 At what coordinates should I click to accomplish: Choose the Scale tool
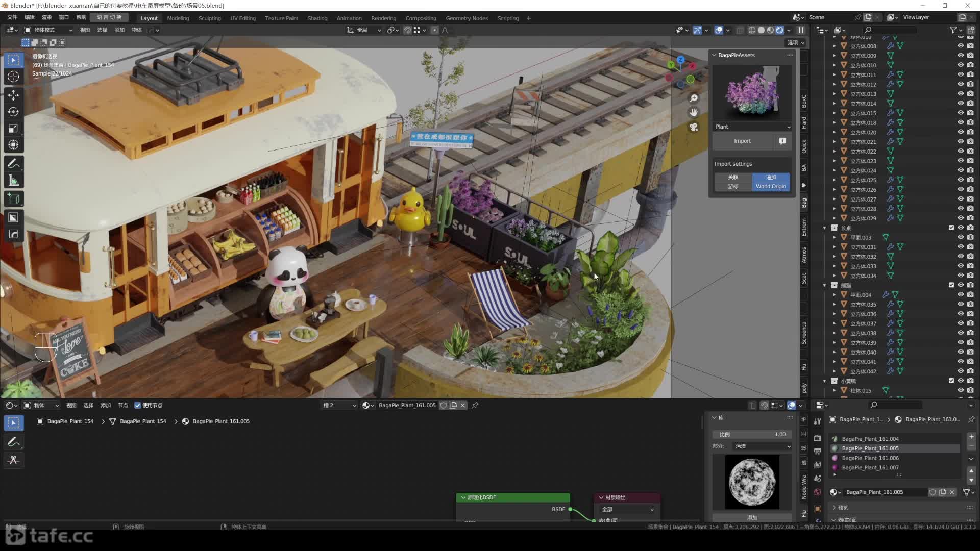pos(14,128)
